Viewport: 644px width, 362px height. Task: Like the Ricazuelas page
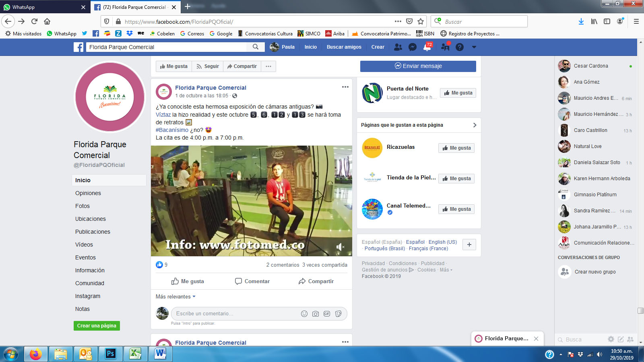click(x=456, y=148)
